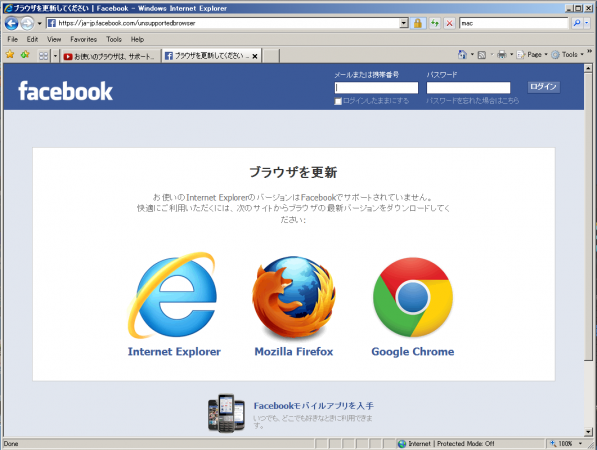
Task: Open the Favorites menu
Action: pyautogui.click(x=83, y=39)
